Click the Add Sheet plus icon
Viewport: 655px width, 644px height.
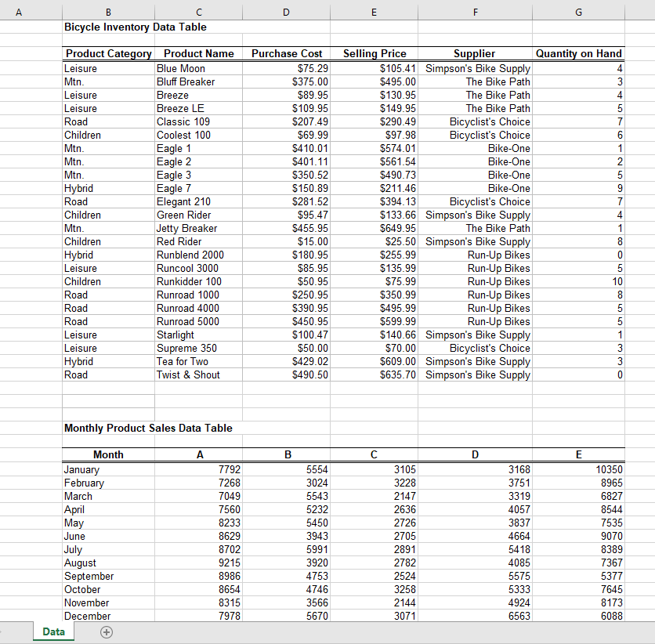pyautogui.click(x=106, y=631)
